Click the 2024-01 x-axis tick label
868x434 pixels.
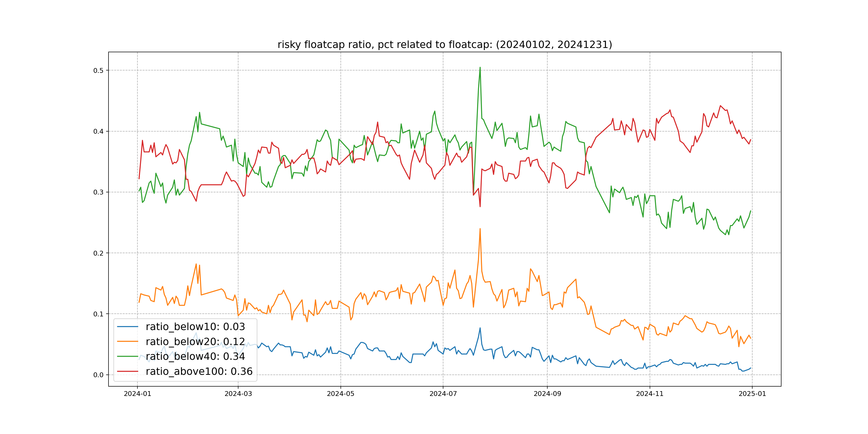pos(137,394)
